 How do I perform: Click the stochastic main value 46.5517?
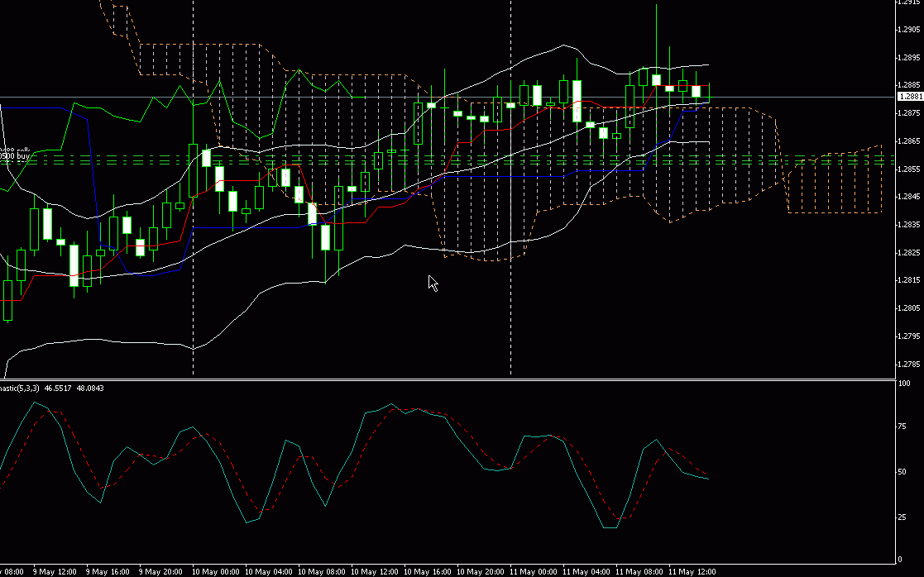58,388
